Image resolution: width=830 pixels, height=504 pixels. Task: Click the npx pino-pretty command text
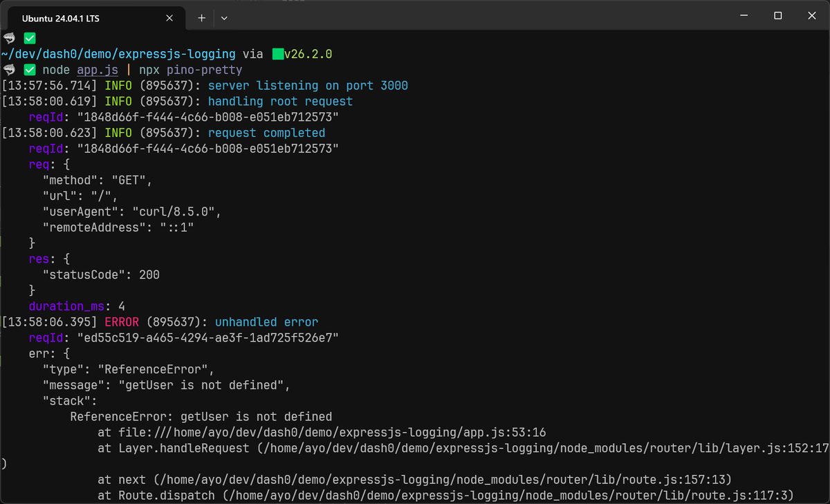[191, 70]
